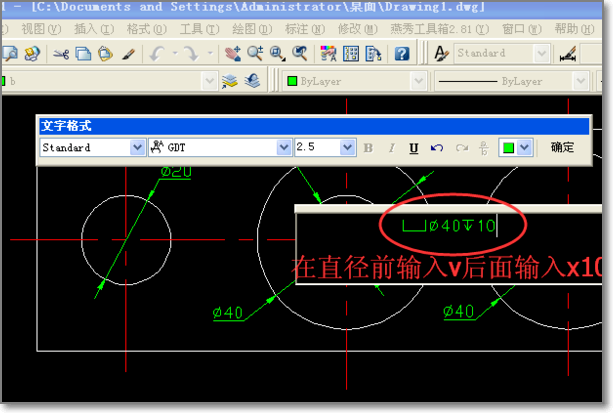Select the Match Properties brush icon
Viewport: 613px width, 413px height.
[x=128, y=54]
